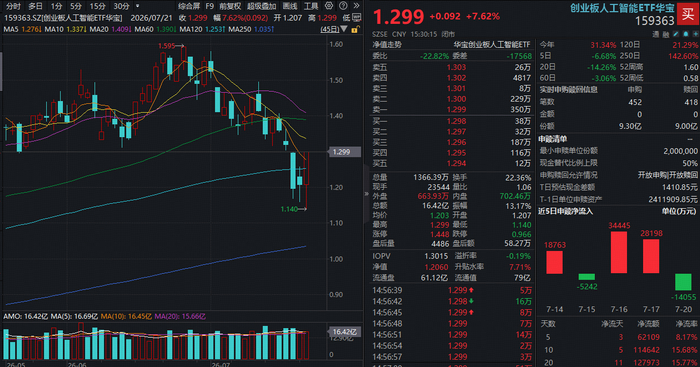Click the 1.299 current price marker on axis
The height and width of the screenshot is (367, 700).
pyautogui.click(x=342, y=152)
